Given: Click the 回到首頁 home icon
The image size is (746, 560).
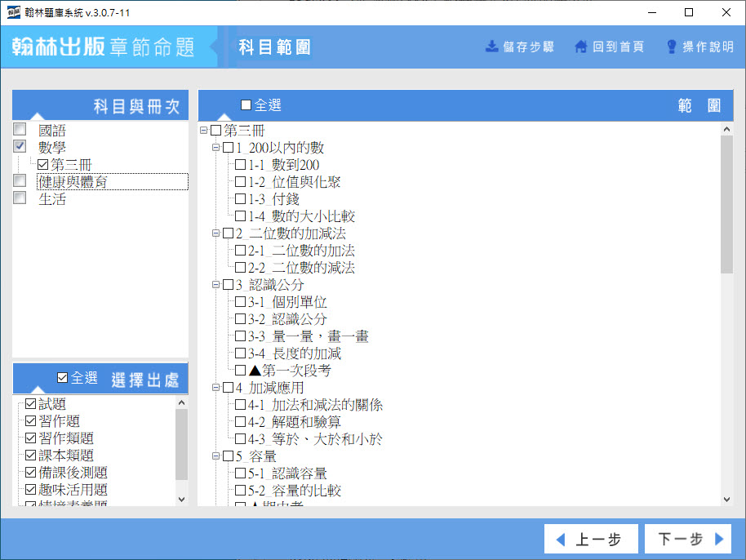Looking at the screenshot, I should (x=581, y=47).
